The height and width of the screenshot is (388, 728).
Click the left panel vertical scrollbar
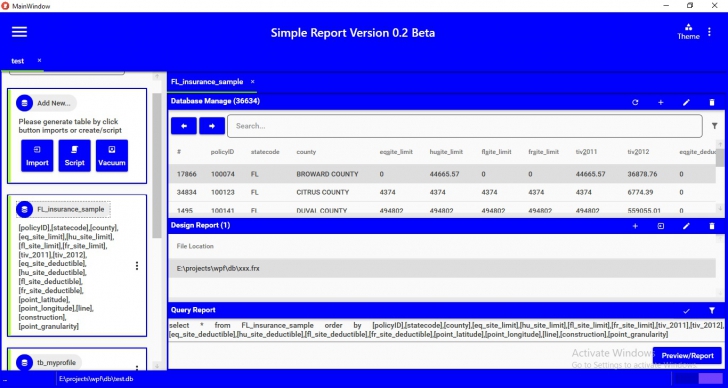click(x=157, y=165)
